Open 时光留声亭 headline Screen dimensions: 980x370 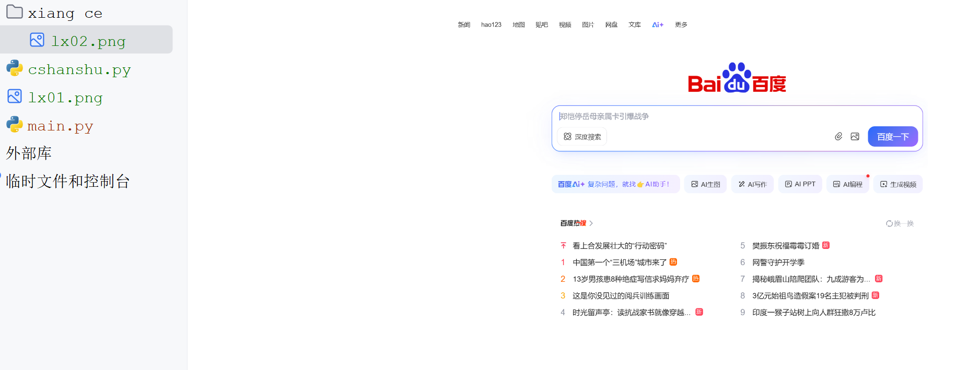[x=632, y=313]
